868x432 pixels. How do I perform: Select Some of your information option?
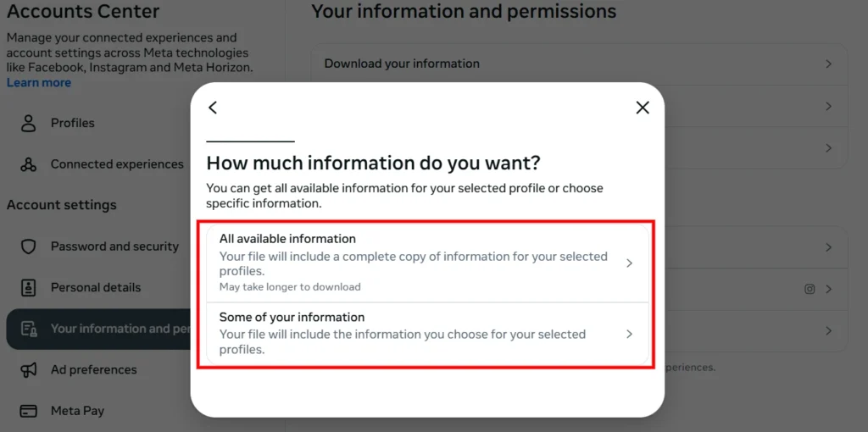pos(427,334)
